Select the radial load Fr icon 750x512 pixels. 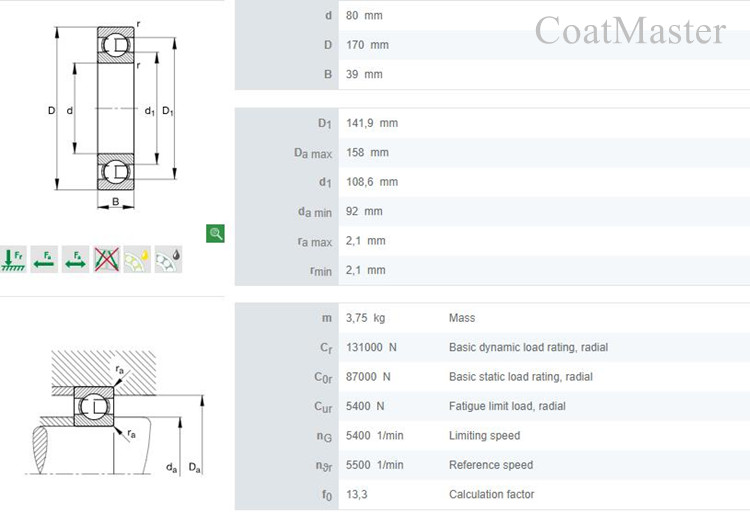(x=13, y=259)
